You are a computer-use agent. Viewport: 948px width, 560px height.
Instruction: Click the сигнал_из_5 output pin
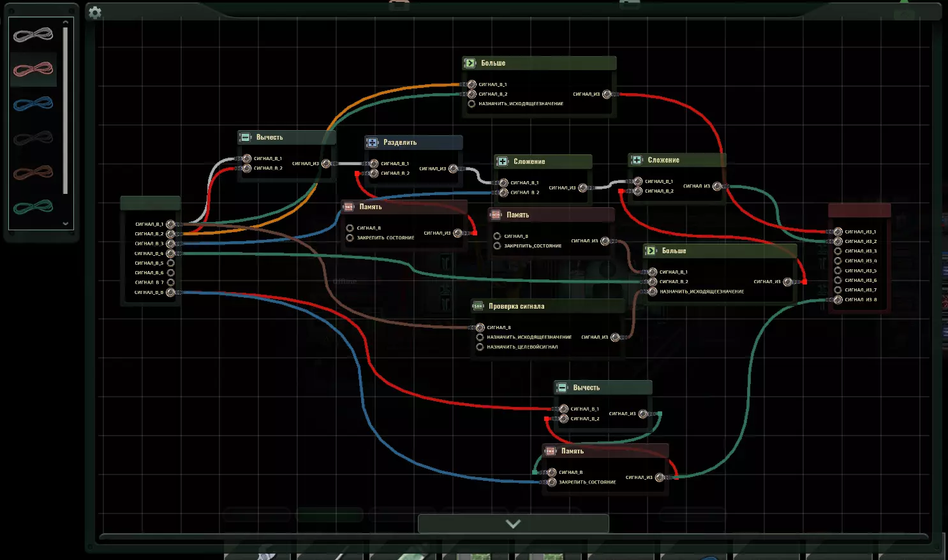point(838,270)
